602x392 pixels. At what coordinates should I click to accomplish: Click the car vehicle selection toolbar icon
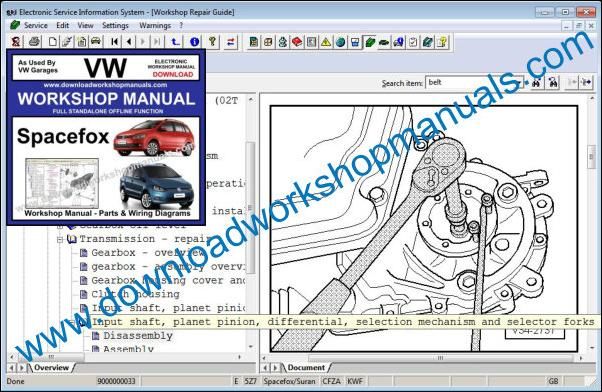click(x=96, y=41)
